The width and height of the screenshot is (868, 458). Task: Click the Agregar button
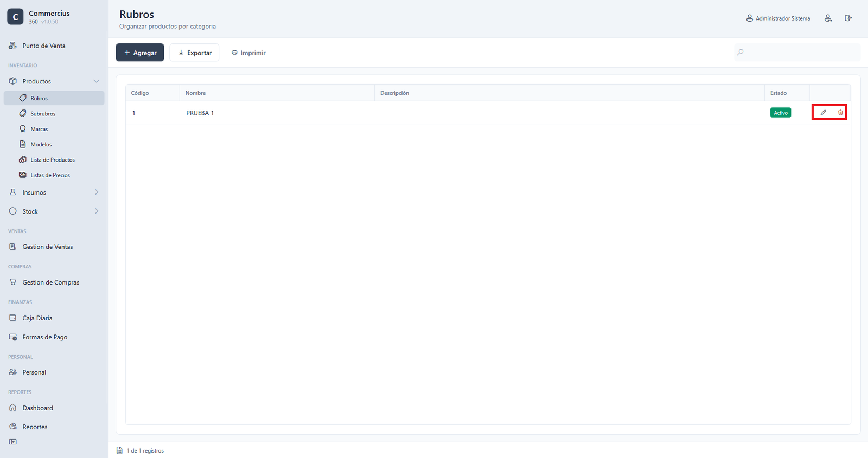pos(140,53)
